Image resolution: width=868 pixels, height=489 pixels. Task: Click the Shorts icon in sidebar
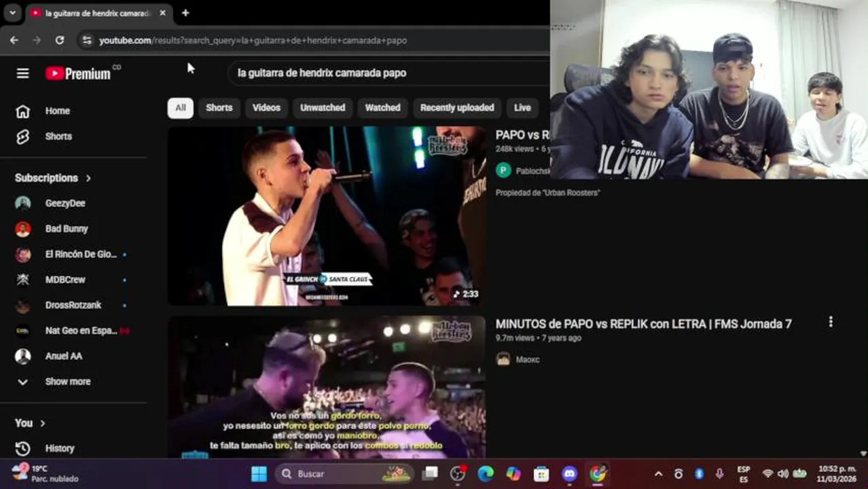(x=22, y=137)
